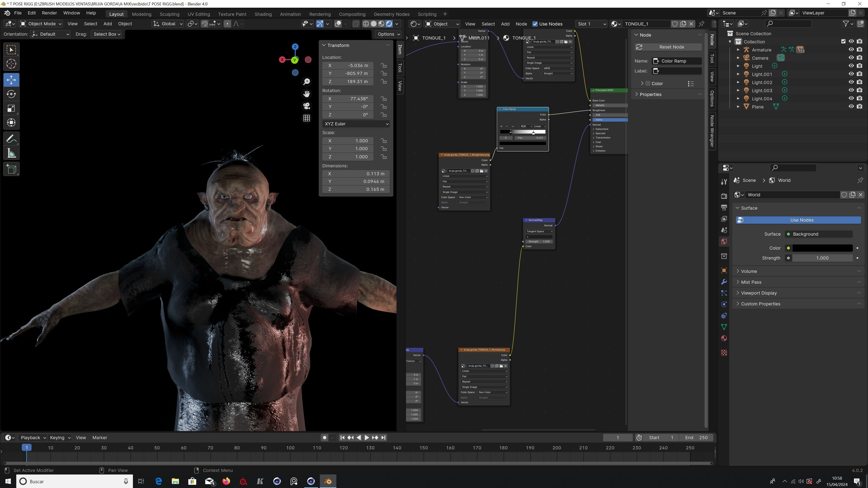Select the Annotate pencil tool
The image size is (868, 488).
[11, 139]
